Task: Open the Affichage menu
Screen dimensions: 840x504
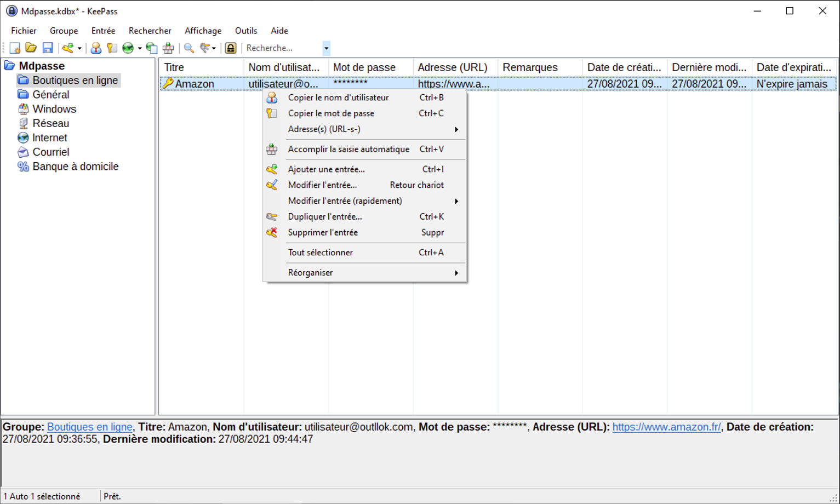Action: pos(203,31)
